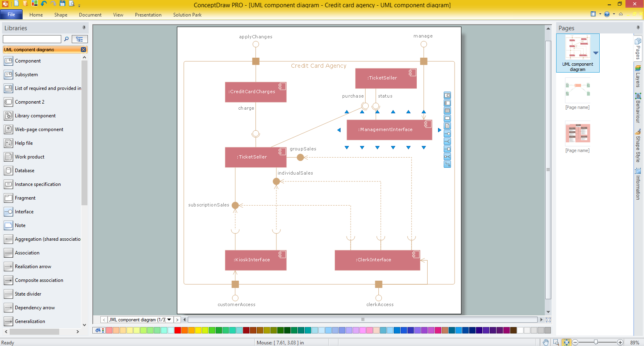Click the assembly connector action button
This screenshot has height=346, width=644.
(x=447, y=156)
